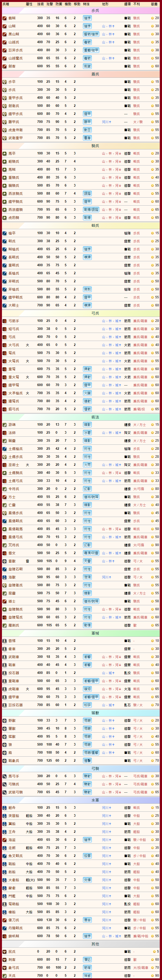Click the shield icon beside 步卒
Screen dimensions: 162x980
[x=5, y=82]
